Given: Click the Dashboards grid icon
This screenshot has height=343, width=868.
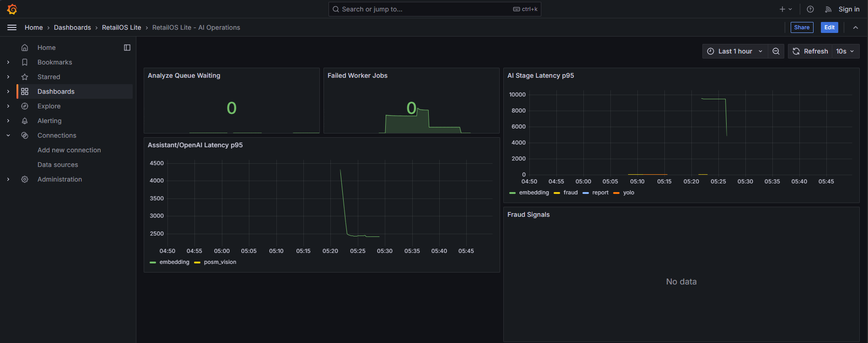Looking at the screenshot, I should pos(25,91).
